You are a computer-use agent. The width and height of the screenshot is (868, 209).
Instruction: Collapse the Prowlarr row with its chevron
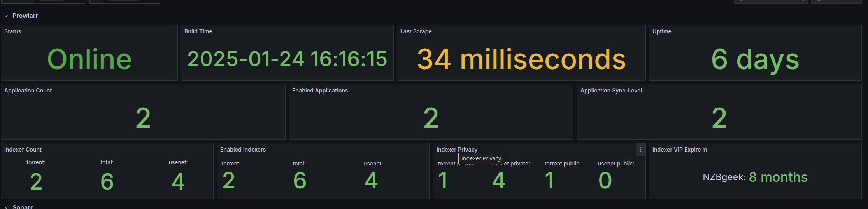tap(6, 16)
